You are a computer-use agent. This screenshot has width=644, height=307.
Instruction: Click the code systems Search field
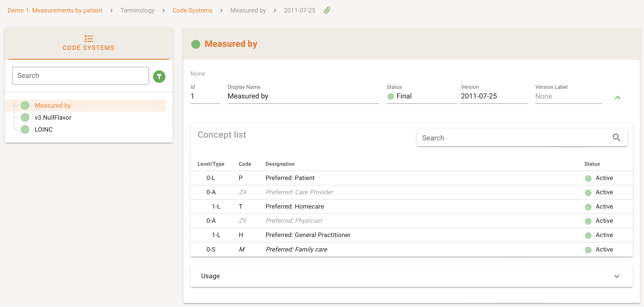[80, 76]
